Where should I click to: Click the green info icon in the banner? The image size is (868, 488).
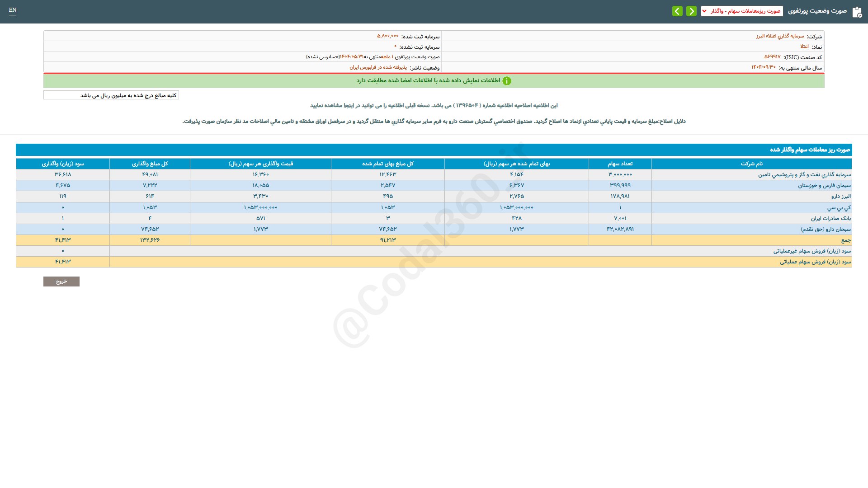[507, 81]
